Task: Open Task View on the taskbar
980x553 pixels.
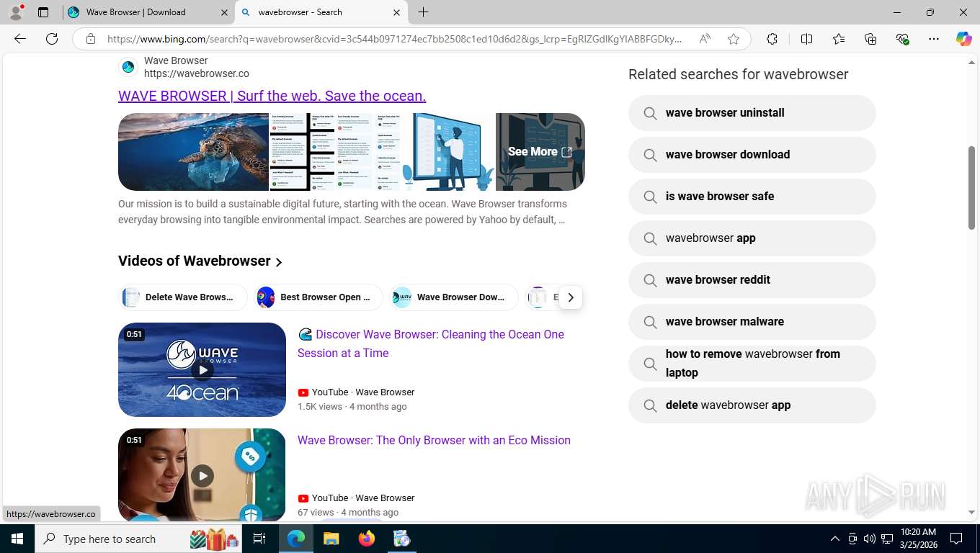Action: [x=259, y=539]
